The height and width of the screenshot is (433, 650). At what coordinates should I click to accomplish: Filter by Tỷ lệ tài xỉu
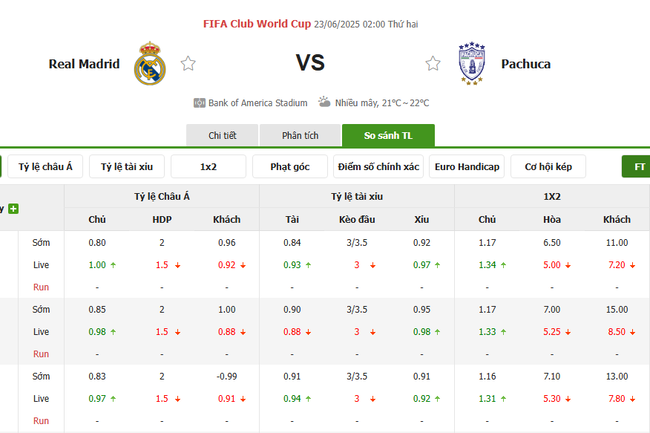(127, 167)
